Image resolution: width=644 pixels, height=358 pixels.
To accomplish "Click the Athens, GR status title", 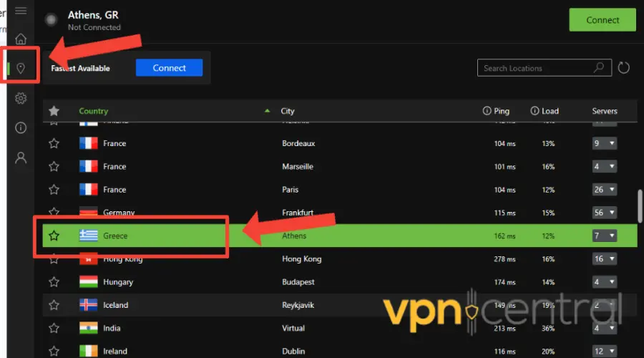I will [x=93, y=15].
